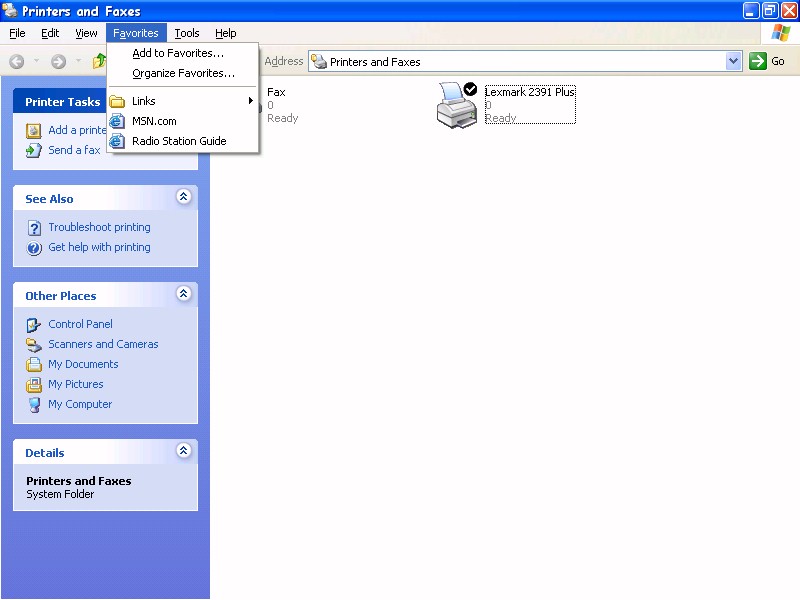Click the Send a fax link
Screen dimensions: 800x600
pos(74,150)
